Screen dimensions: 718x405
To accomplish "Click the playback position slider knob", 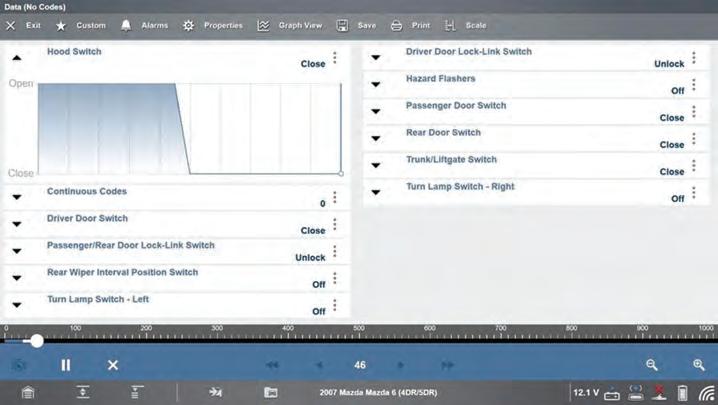I will (x=36, y=340).
